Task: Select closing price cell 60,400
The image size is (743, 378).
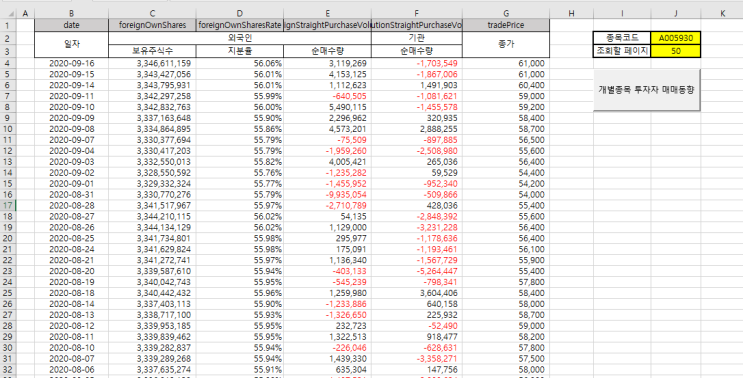Action: coord(506,85)
